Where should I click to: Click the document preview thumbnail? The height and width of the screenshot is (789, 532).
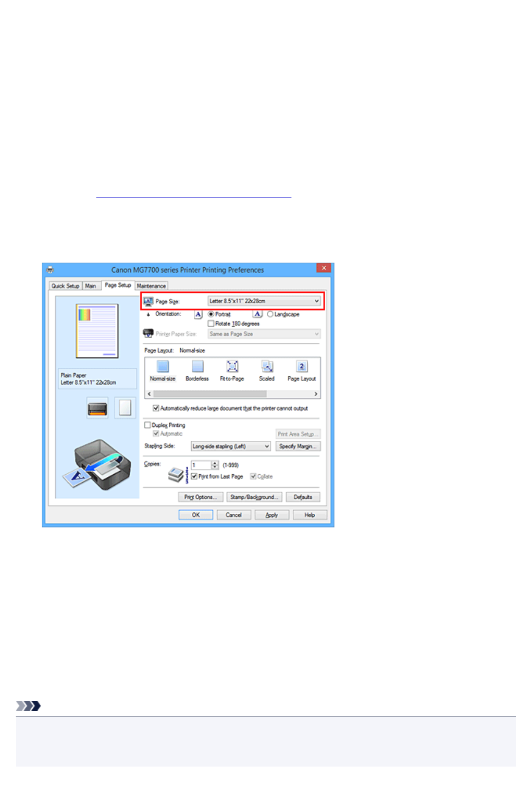click(97, 331)
